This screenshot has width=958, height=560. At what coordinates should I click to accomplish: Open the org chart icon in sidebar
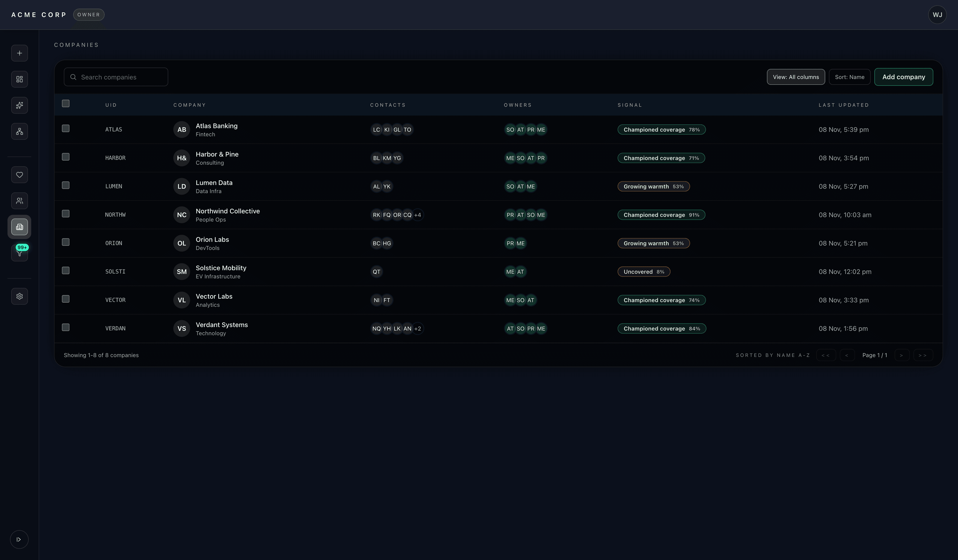(x=19, y=131)
